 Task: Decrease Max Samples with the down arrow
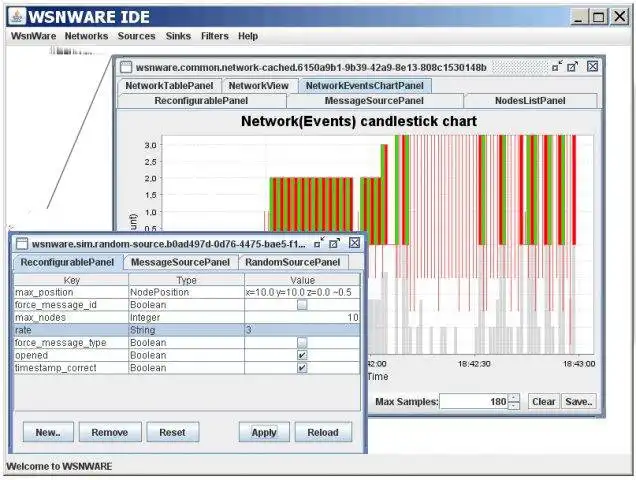(514, 405)
